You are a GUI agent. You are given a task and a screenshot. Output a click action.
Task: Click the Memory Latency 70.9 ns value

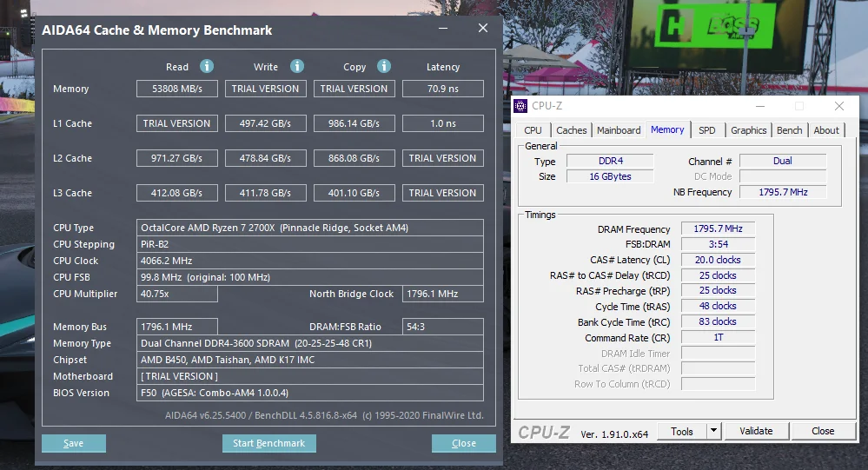pyautogui.click(x=443, y=89)
